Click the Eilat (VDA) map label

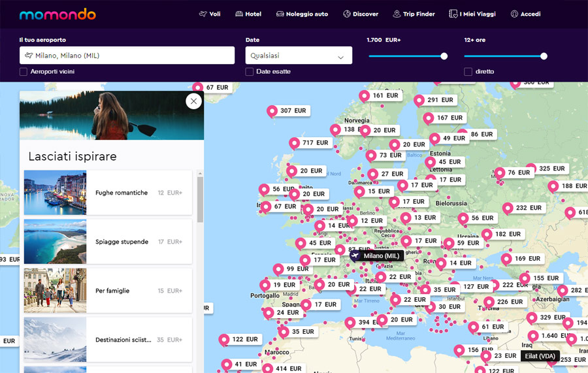[x=540, y=356]
